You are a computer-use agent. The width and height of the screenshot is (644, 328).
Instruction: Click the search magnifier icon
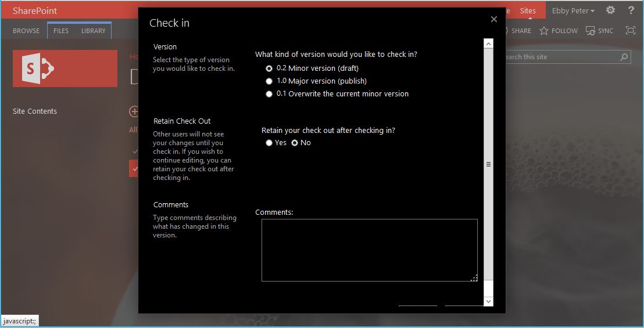tap(624, 57)
